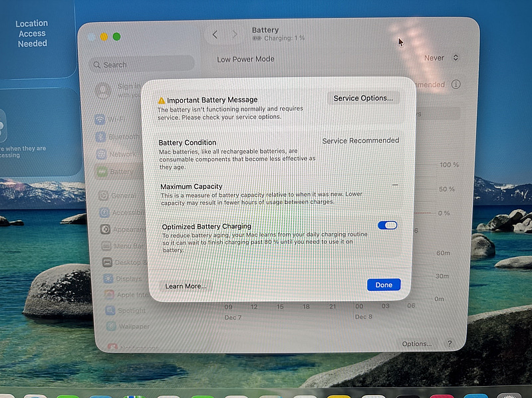Select the Network sidebar icon

[101, 154]
